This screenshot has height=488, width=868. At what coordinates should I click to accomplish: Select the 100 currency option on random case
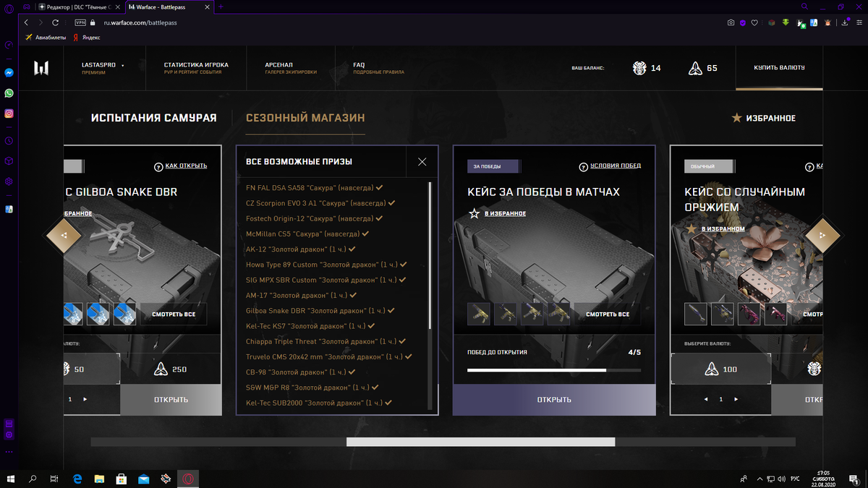coord(720,369)
